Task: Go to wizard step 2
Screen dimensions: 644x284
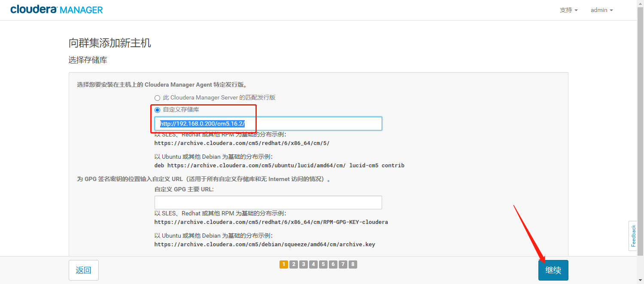Action: coord(294,264)
